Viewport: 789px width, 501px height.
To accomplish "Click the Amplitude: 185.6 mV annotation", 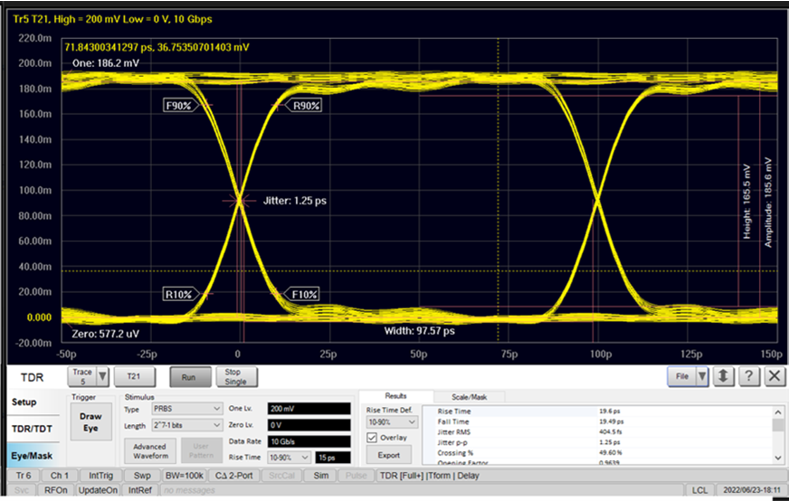I will (x=768, y=202).
